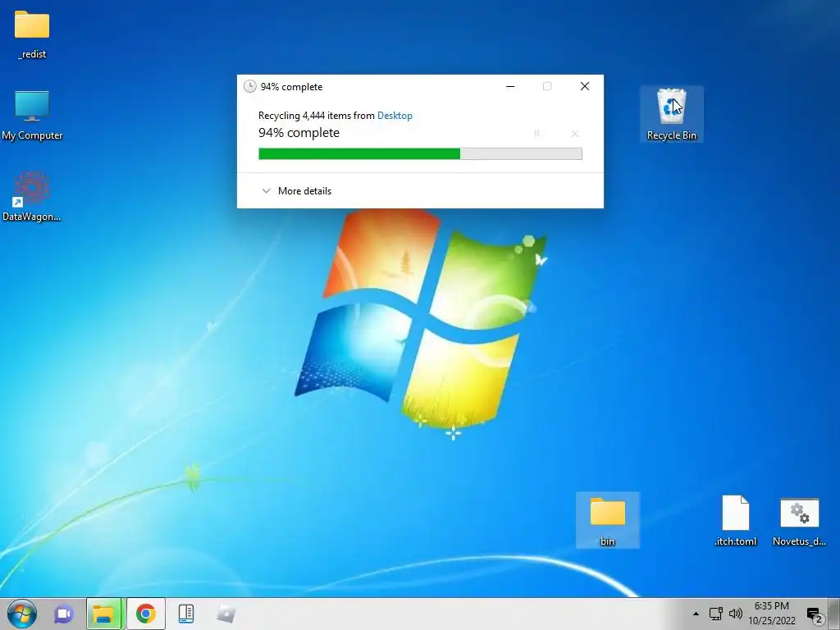Show hidden system tray icons
The image size is (840, 630).
point(696,614)
